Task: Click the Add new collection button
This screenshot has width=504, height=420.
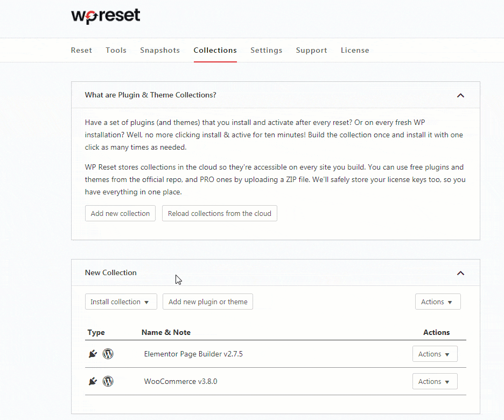Action: (120, 213)
